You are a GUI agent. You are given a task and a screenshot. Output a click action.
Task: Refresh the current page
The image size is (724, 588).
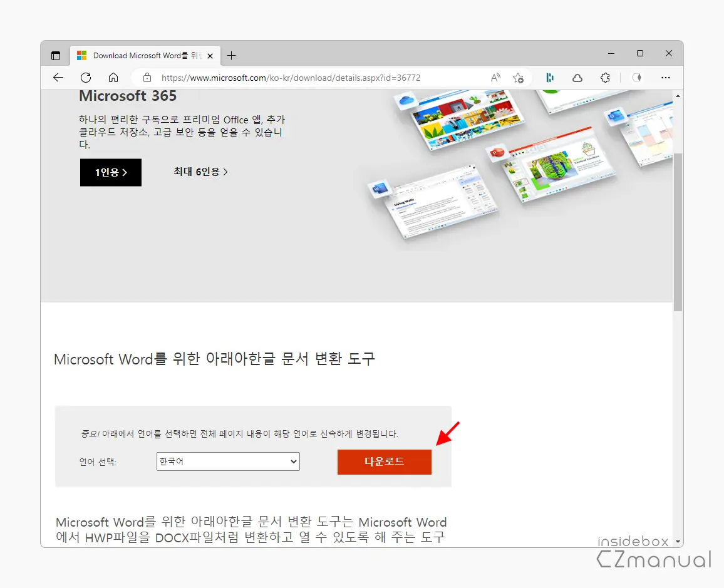tap(86, 78)
